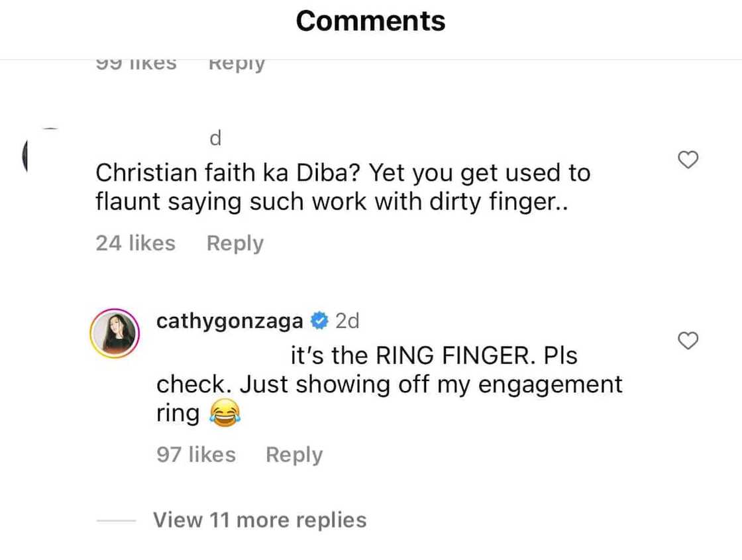Show the 97 likes list
Viewport: 742px width, 560px height.
coord(196,455)
